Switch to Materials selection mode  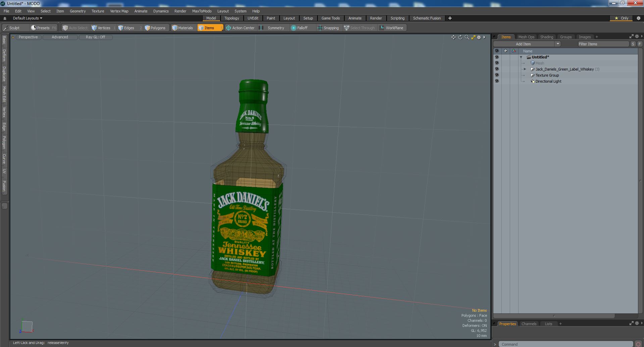coord(183,28)
